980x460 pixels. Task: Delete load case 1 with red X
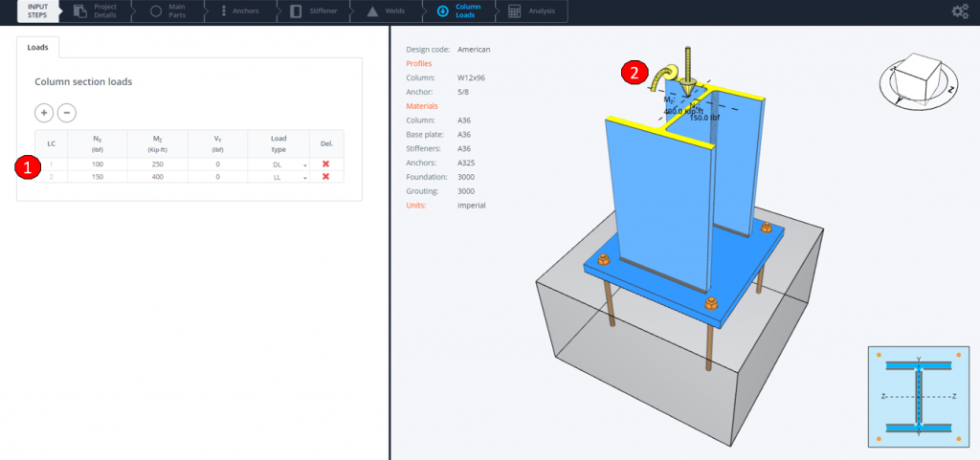tap(325, 164)
